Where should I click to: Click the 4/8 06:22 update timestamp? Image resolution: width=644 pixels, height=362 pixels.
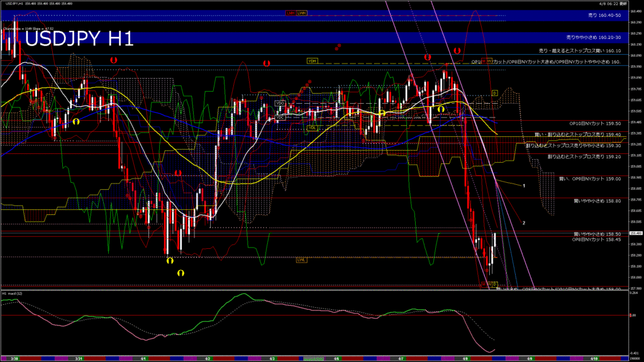pos(614,3)
